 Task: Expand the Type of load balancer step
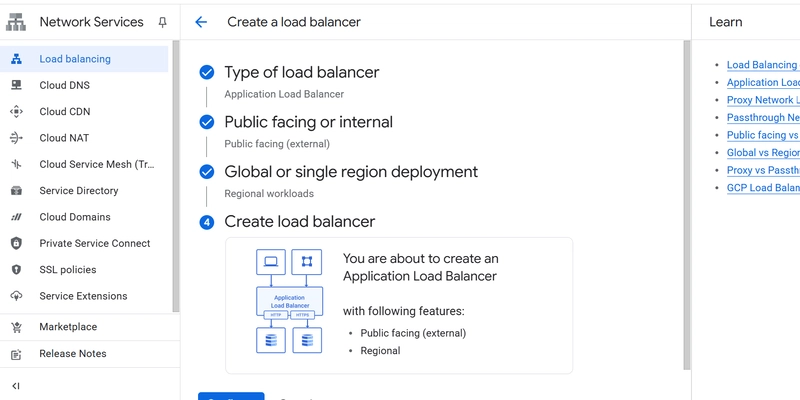pyautogui.click(x=301, y=72)
